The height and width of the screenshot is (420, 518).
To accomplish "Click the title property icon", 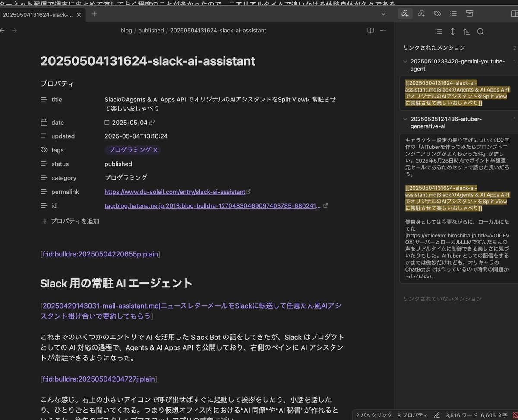I will click(44, 99).
